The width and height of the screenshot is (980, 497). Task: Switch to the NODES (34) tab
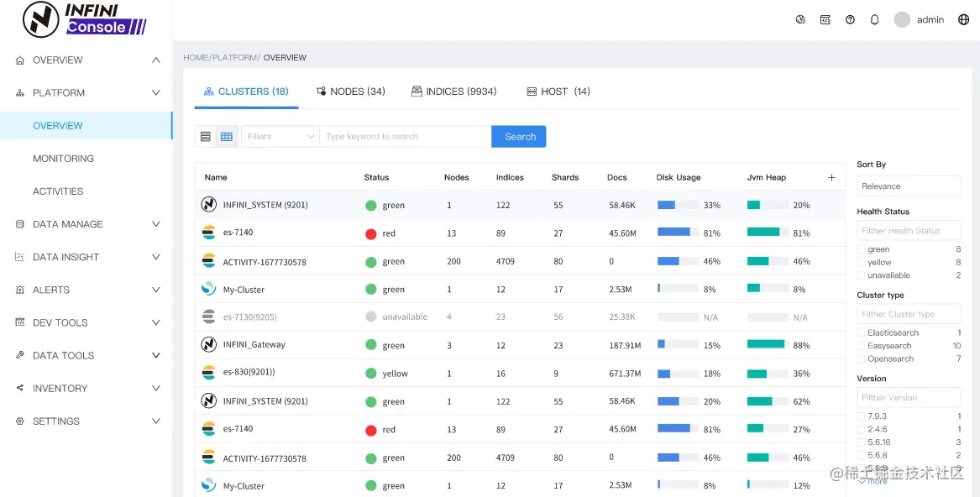[x=351, y=92]
